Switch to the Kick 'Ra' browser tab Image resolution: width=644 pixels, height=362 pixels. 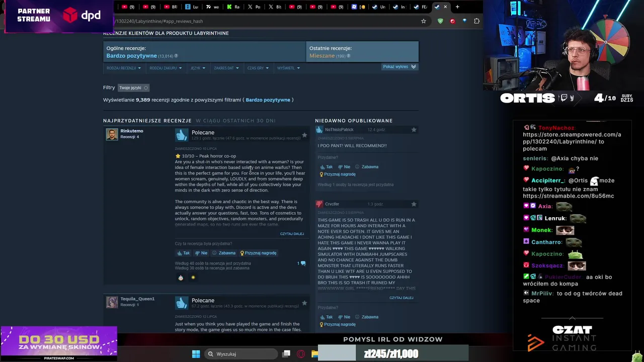pyautogui.click(x=233, y=7)
